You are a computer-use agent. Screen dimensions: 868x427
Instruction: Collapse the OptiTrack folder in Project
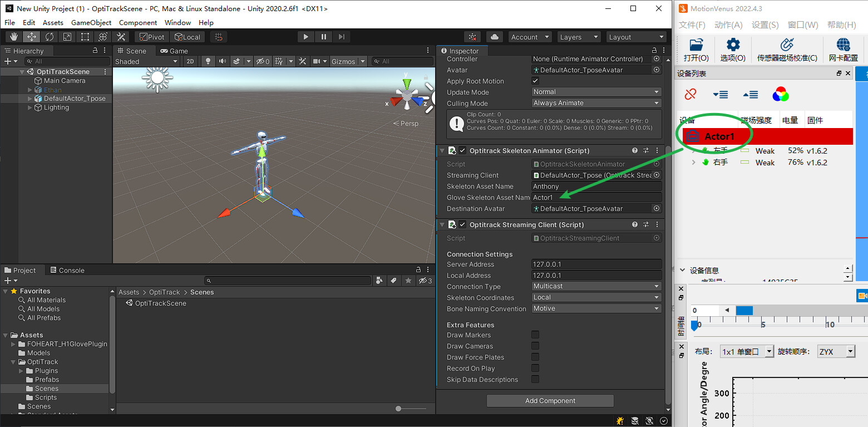(13, 362)
